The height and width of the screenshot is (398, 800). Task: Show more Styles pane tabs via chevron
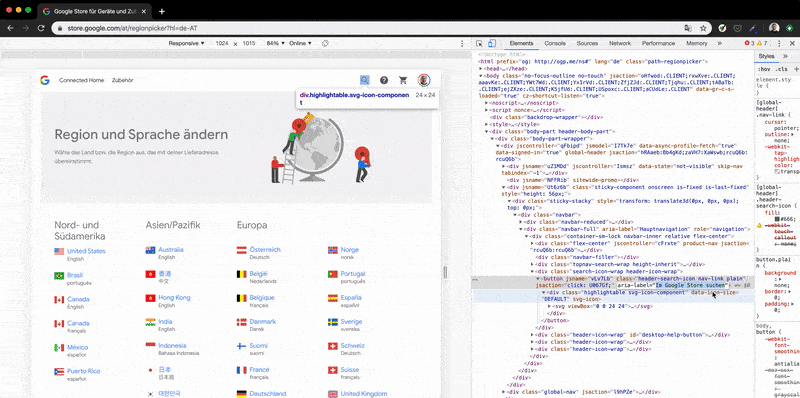(x=785, y=56)
